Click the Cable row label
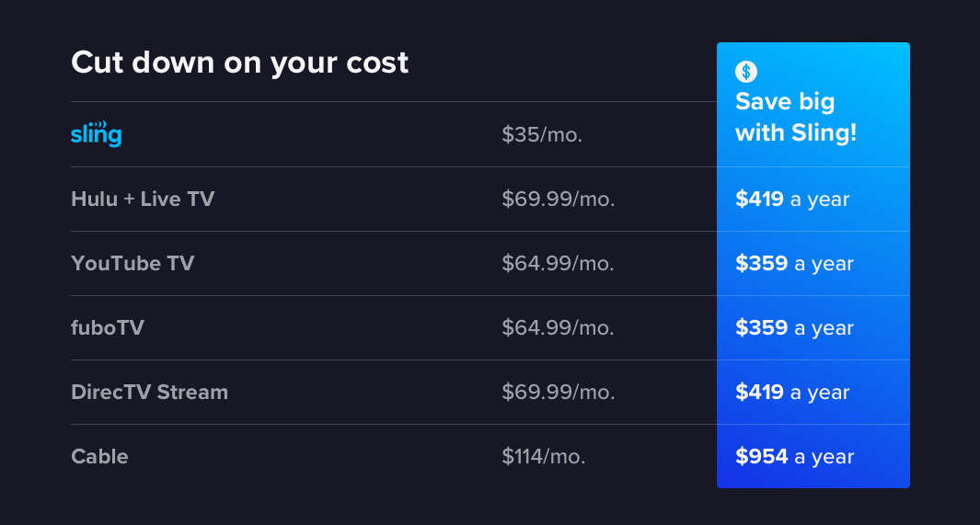The width and height of the screenshot is (980, 525). [x=99, y=456]
